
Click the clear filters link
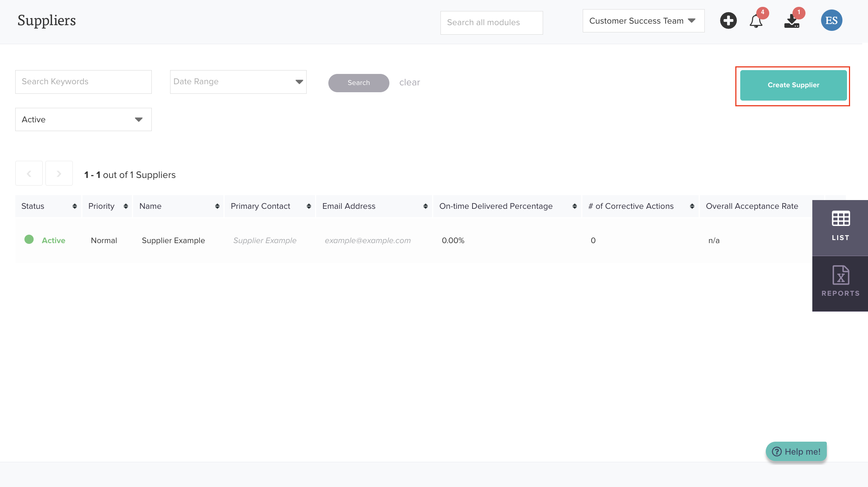point(409,82)
